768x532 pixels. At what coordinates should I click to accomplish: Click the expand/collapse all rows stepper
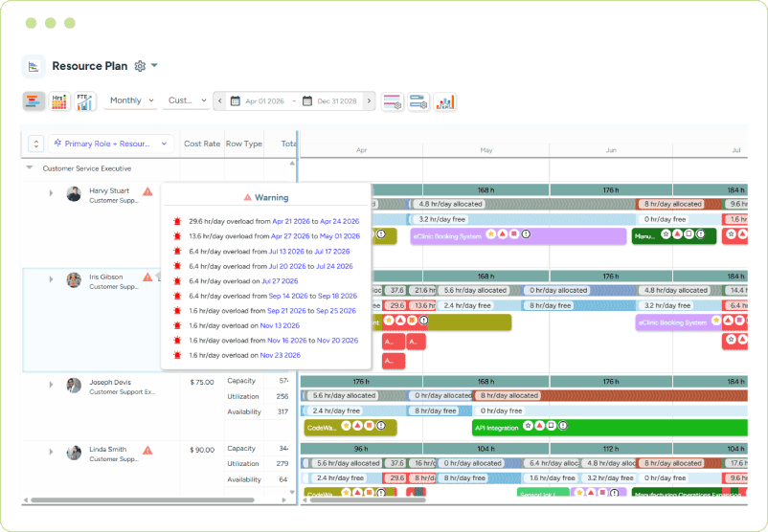(x=36, y=144)
